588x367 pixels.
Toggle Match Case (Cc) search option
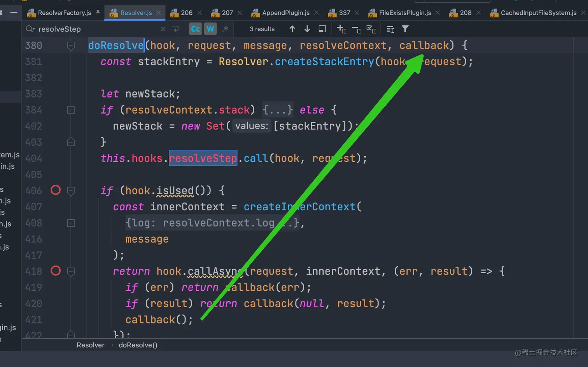point(195,29)
